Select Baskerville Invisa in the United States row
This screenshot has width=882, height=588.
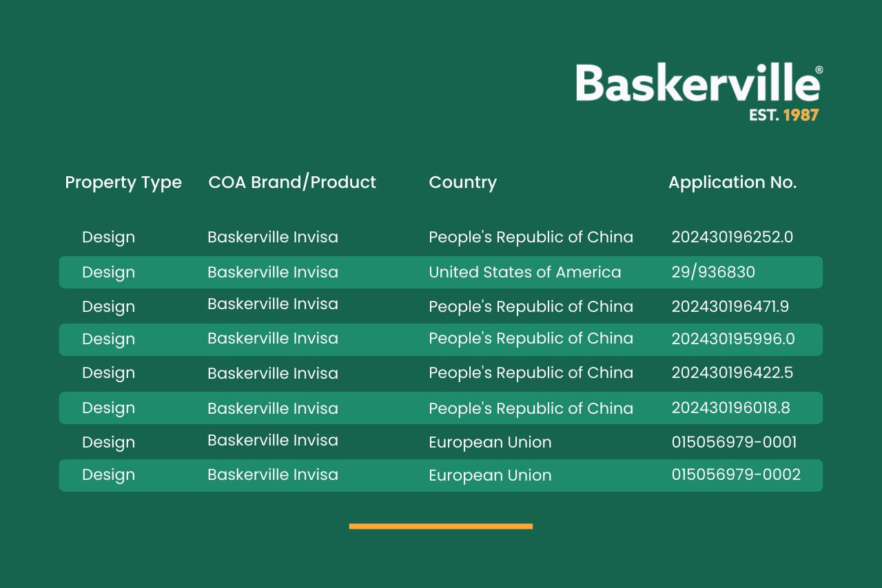(272, 272)
